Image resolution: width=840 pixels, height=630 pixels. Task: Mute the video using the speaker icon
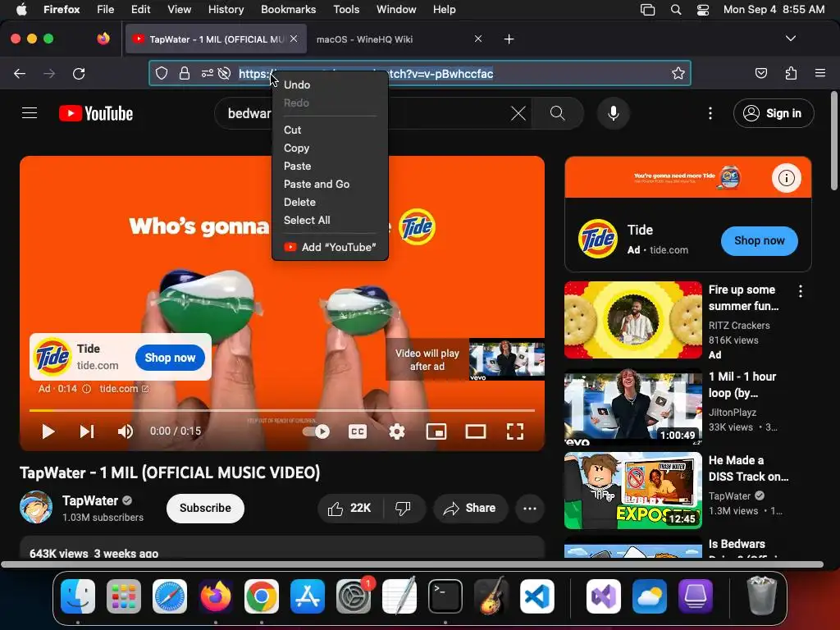click(126, 431)
